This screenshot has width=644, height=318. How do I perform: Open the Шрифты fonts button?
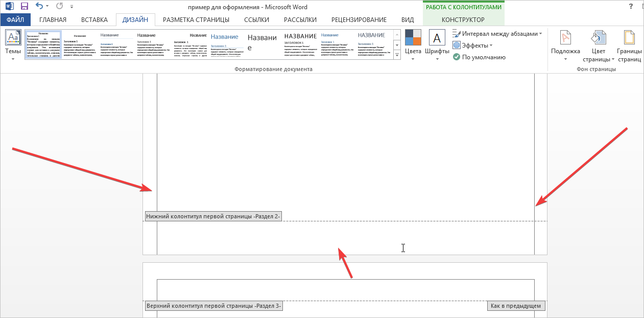click(x=437, y=44)
